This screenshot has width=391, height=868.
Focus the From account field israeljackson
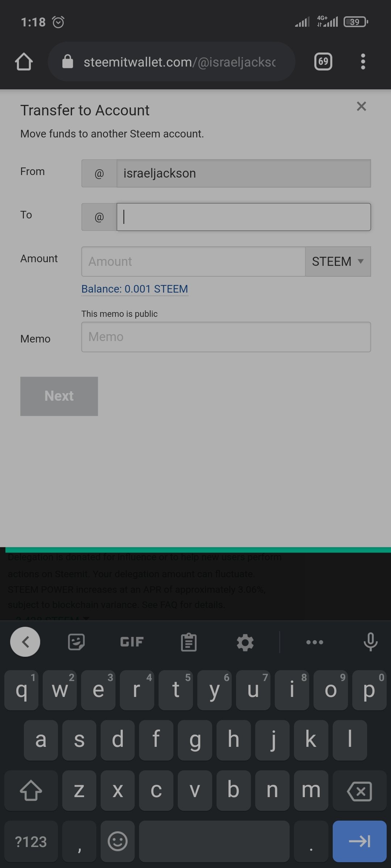click(244, 173)
